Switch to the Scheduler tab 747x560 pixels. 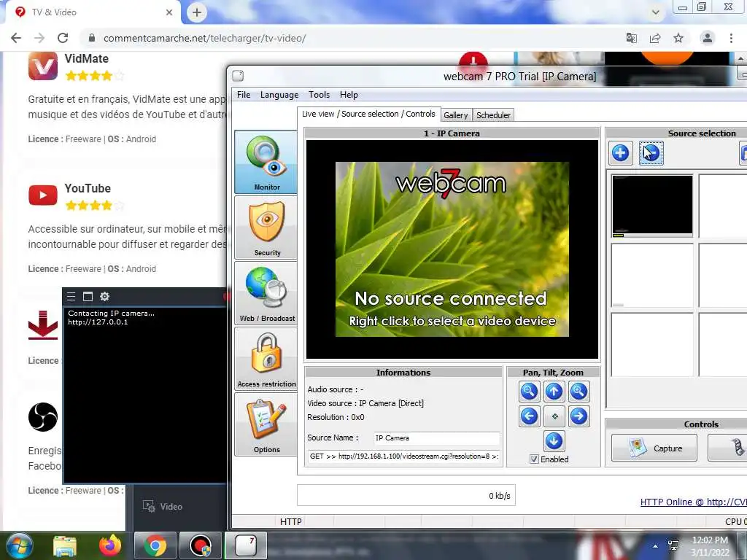pos(493,115)
